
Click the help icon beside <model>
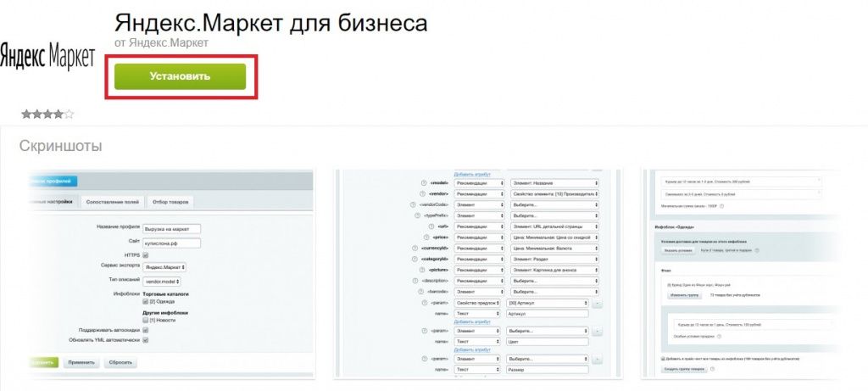(422, 182)
